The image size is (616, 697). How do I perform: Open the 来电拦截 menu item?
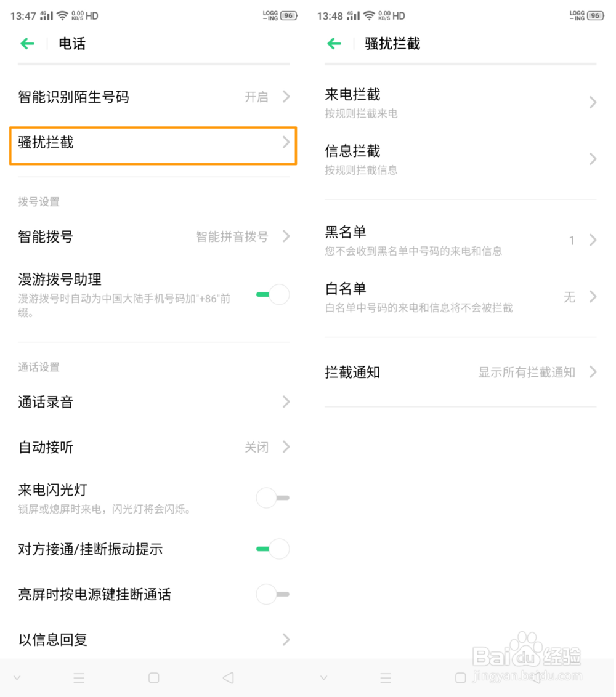click(x=460, y=102)
